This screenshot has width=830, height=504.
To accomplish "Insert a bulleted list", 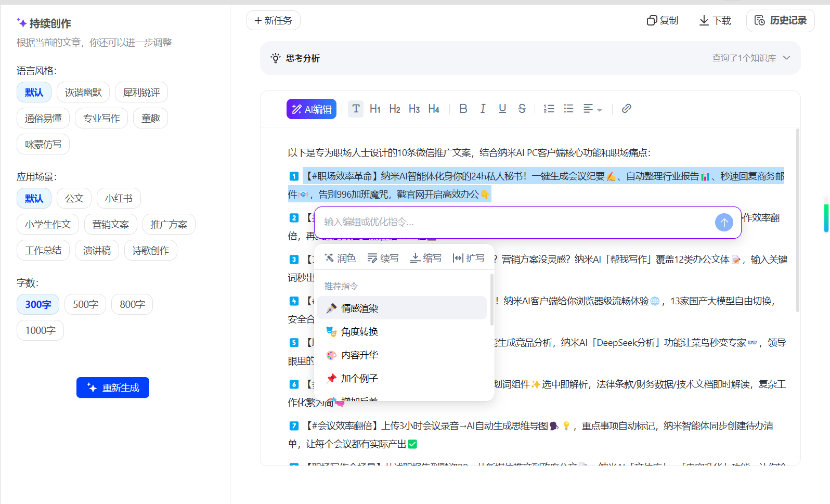I will [x=569, y=109].
